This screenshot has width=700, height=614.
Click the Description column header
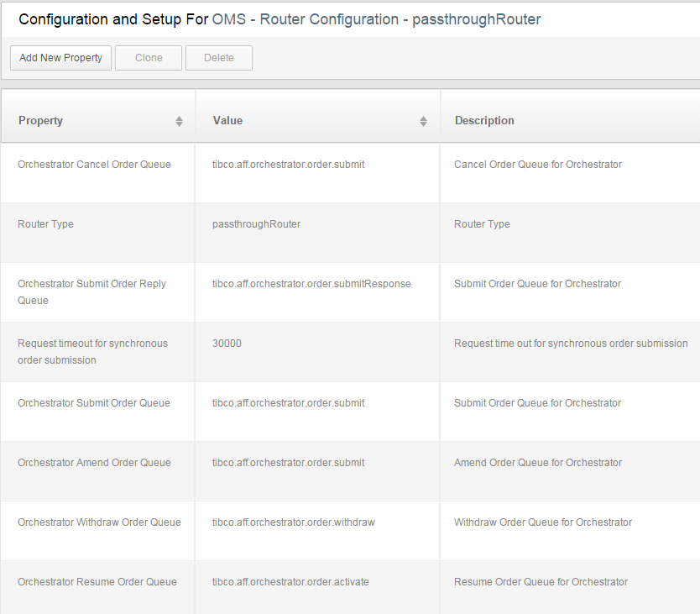(484, 121)
